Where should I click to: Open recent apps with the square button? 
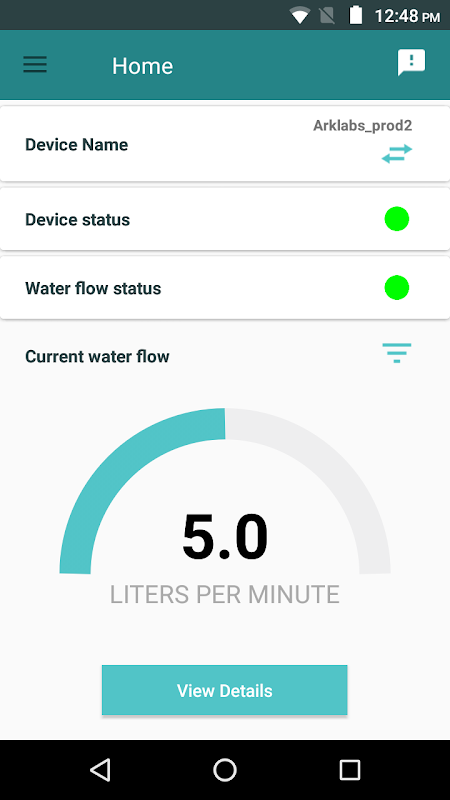350,769
